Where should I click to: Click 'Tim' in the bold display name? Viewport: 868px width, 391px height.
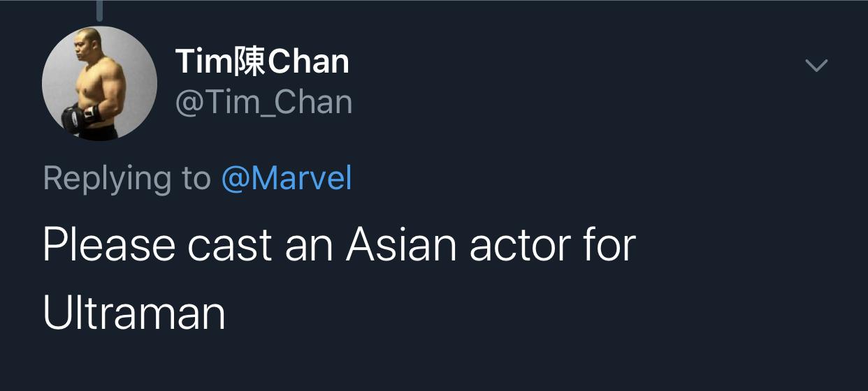point(202,62)
